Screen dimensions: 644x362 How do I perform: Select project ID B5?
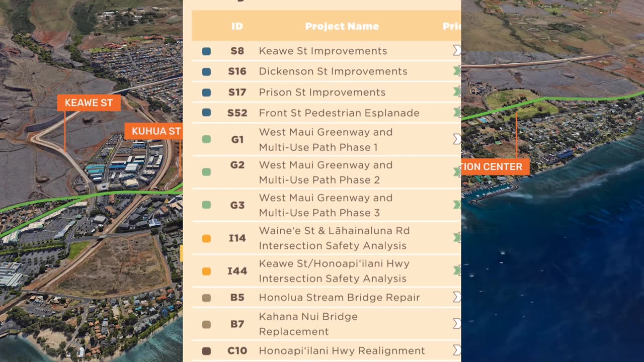(237, 297)
